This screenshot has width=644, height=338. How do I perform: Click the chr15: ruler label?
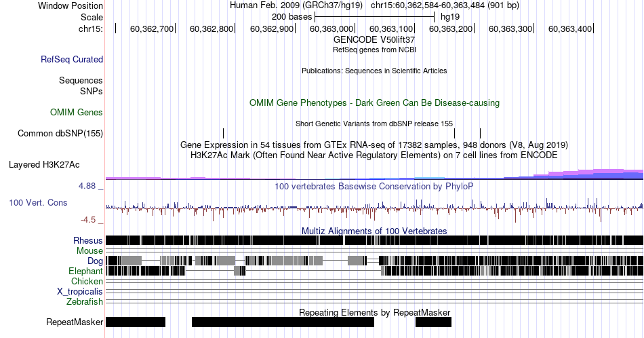(x=91, y=29)
